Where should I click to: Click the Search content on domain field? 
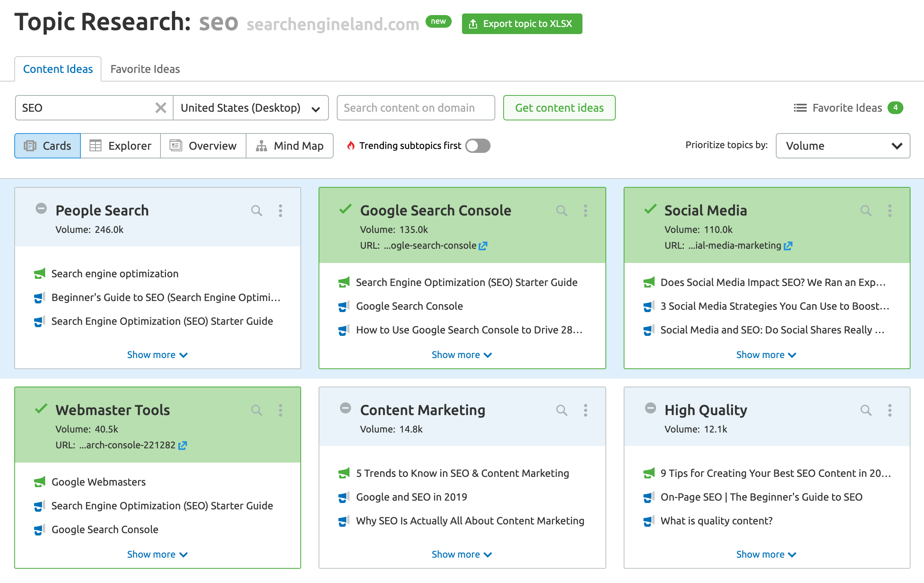(415, 107)
